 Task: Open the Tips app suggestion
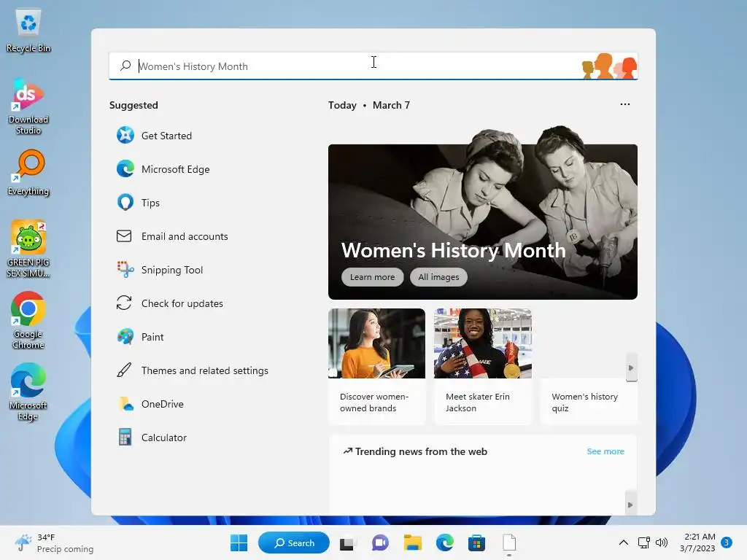[x=138, y=203]
